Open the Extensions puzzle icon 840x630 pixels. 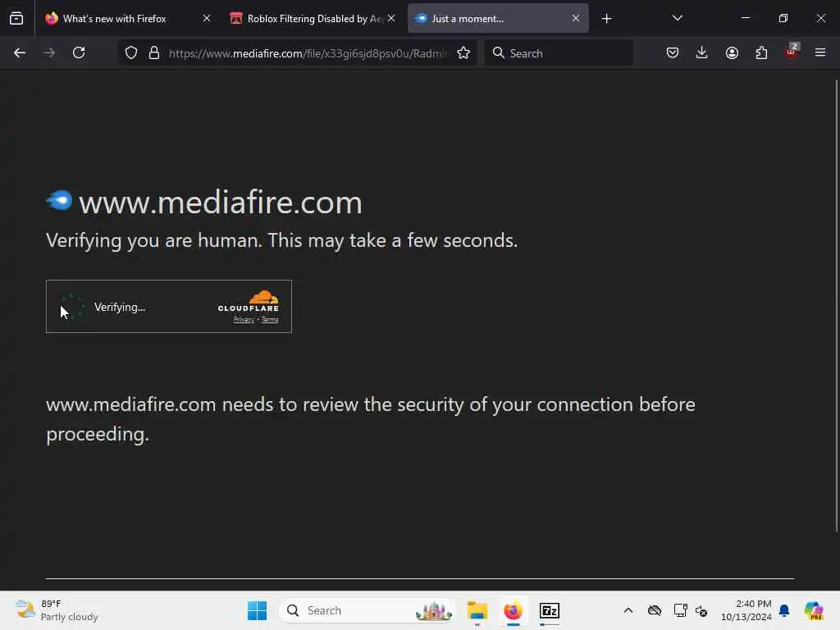coord(761,52)
